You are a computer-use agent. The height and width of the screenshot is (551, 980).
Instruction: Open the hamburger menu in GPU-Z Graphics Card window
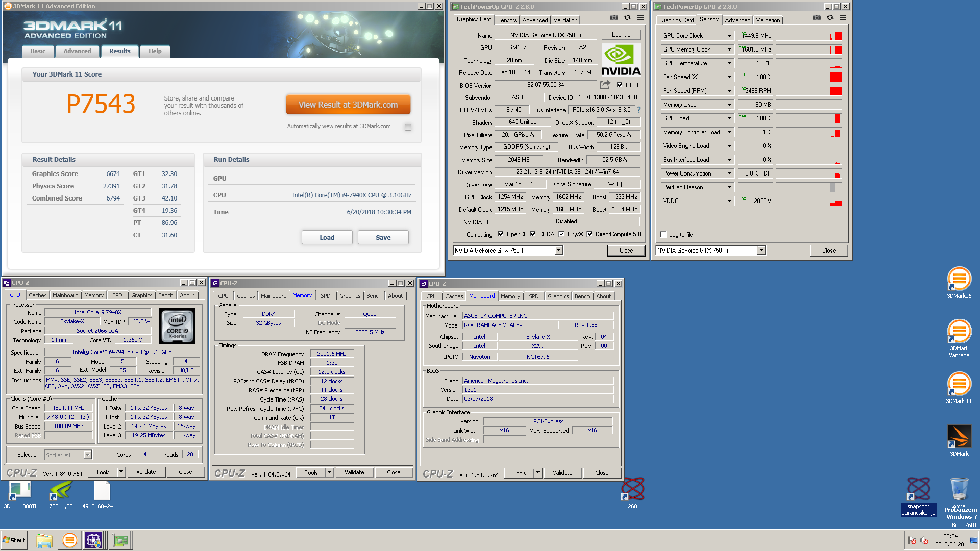coord(640,18)
